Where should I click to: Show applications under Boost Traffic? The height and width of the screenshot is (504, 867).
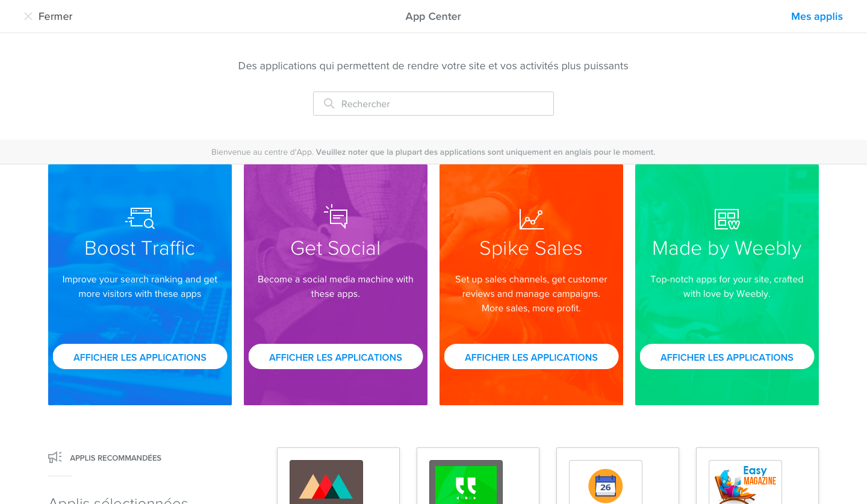pyautogui.click(x=140, y=356)
